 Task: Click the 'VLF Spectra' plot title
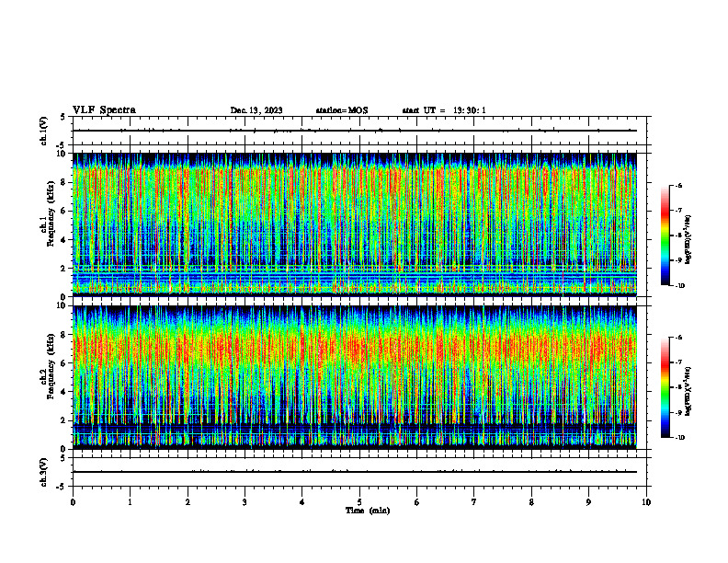tap(104, 110)
